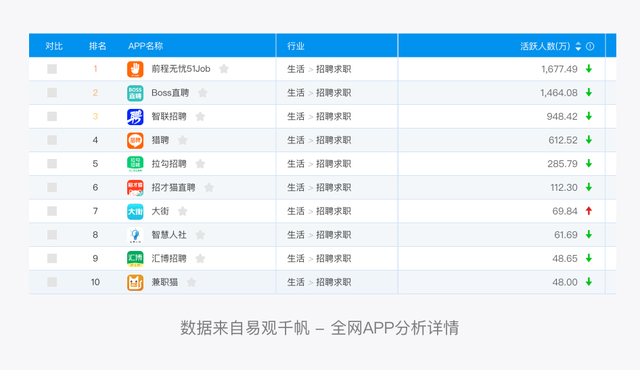Click the 招才猫直聘 app icon
This screenshot has height=370, width=640.
tap(135, 188)
